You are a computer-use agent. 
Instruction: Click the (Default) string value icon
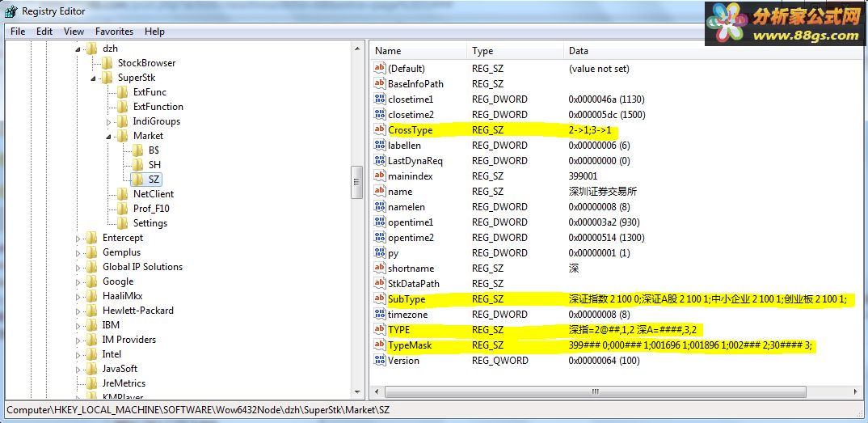point(380,69)
